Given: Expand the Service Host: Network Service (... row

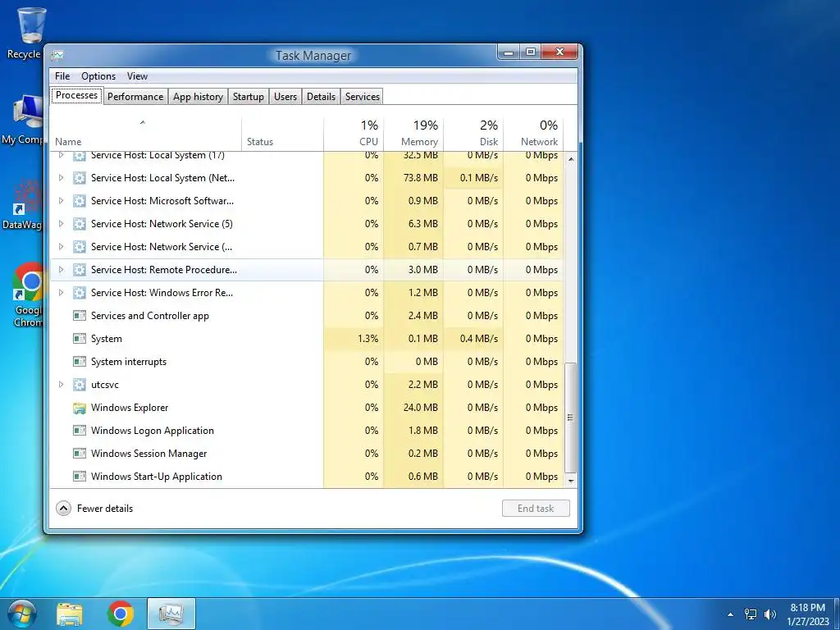Looking at the screenshot, I should tap(61, 247).
